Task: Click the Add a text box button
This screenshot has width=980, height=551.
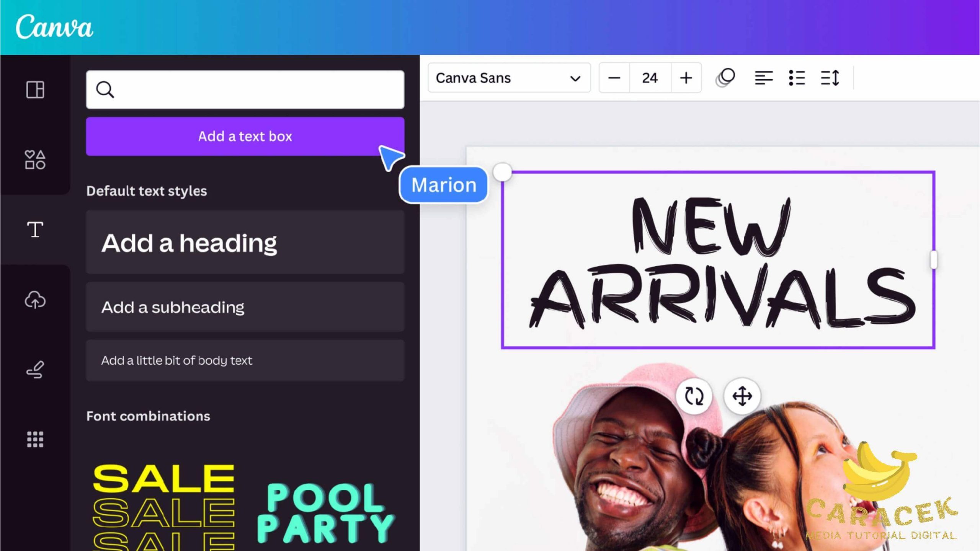Action: pyautogui.click(x=245, y=136)
